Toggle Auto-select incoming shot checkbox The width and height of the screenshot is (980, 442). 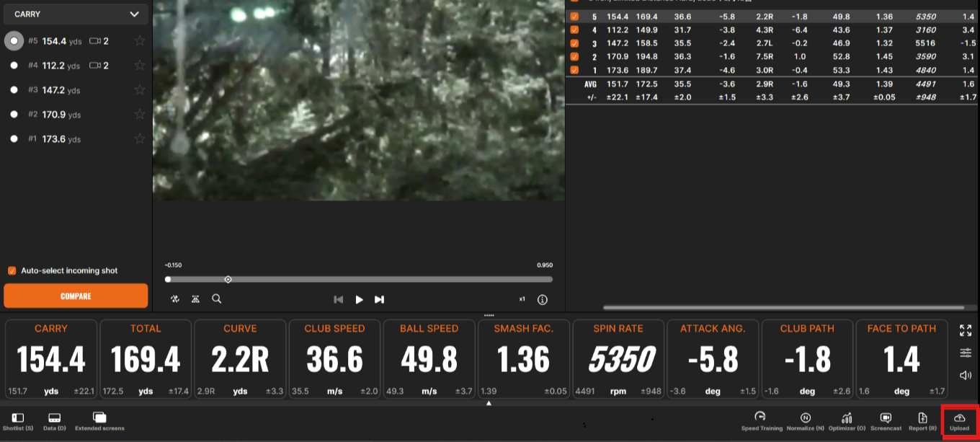pyautogui.click(x=12, y=270)
